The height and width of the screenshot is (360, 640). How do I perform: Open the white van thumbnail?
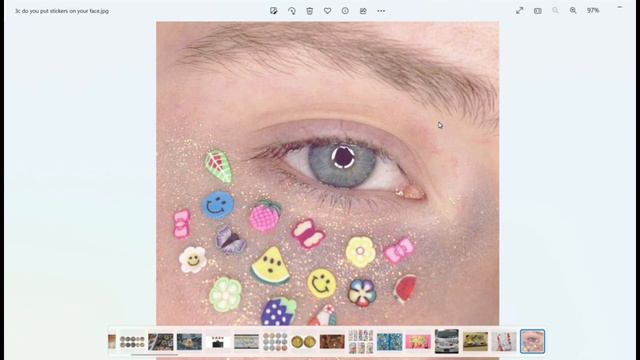tap(447, 342)
